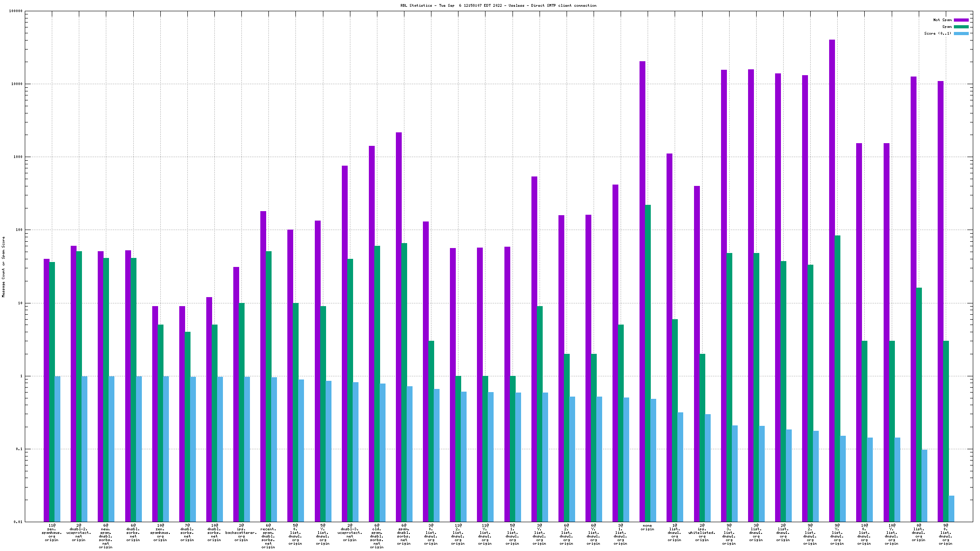The image size is (980, 551).
Task: Click the green bar above 'none origin'
Action: 648,360
